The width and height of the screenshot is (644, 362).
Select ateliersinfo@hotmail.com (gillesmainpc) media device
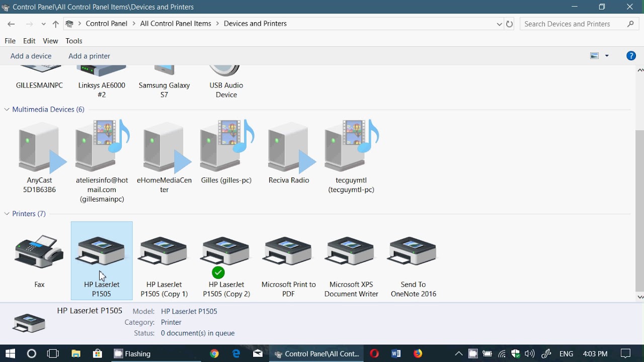[102, 161]
